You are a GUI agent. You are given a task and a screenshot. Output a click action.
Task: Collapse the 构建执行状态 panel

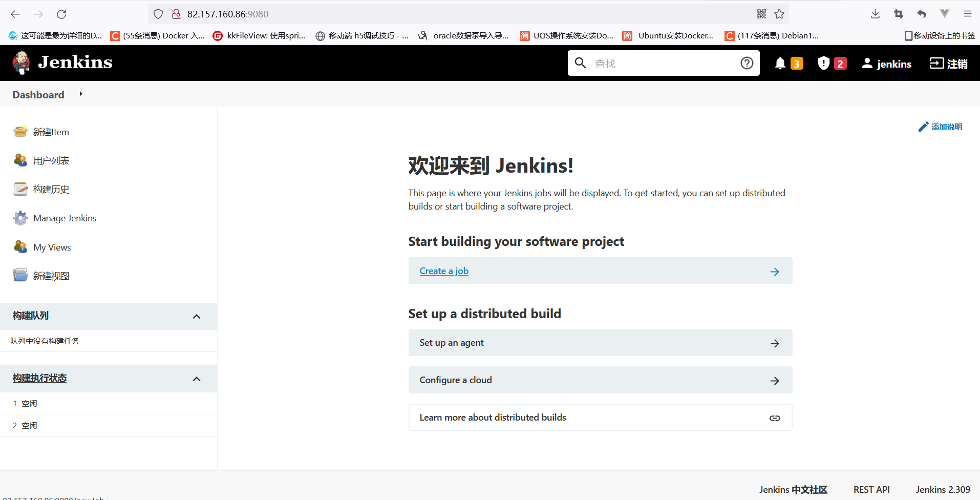pos(197,379)
